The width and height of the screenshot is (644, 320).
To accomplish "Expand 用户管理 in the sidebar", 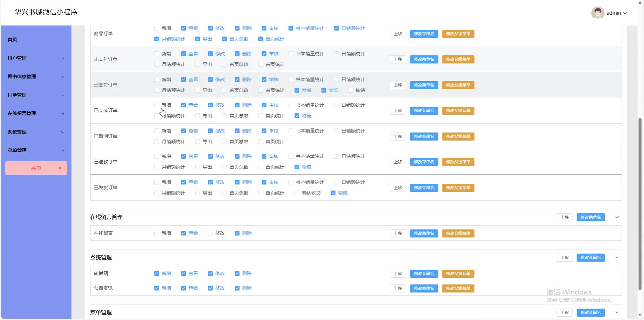I will click(36, 58).
